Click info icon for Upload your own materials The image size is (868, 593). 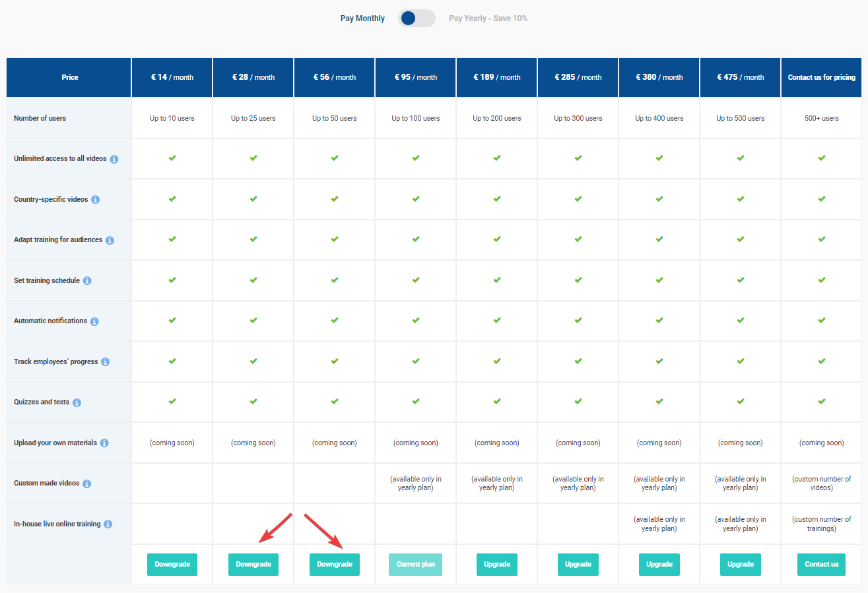104,443
